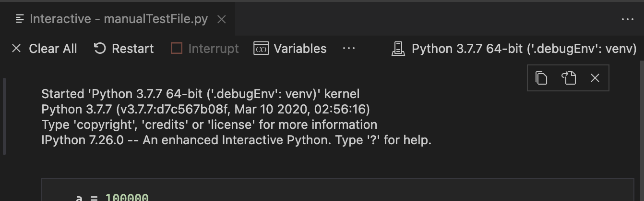Click the Restart kernel arrow icon
The image size is (644, 201).
pos(99,49)
